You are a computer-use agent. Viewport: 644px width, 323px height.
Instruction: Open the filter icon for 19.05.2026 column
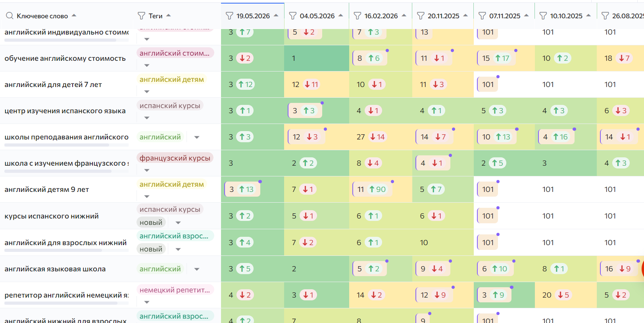[229, 16]
